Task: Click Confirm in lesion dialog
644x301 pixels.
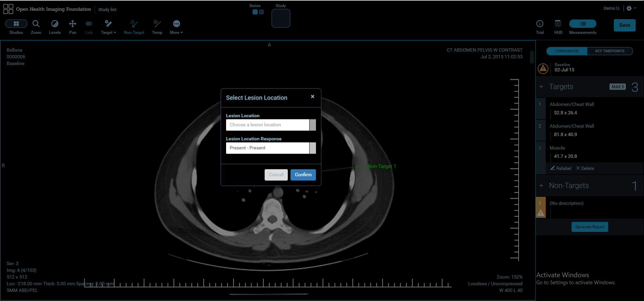Action: [x=303, y=175]
